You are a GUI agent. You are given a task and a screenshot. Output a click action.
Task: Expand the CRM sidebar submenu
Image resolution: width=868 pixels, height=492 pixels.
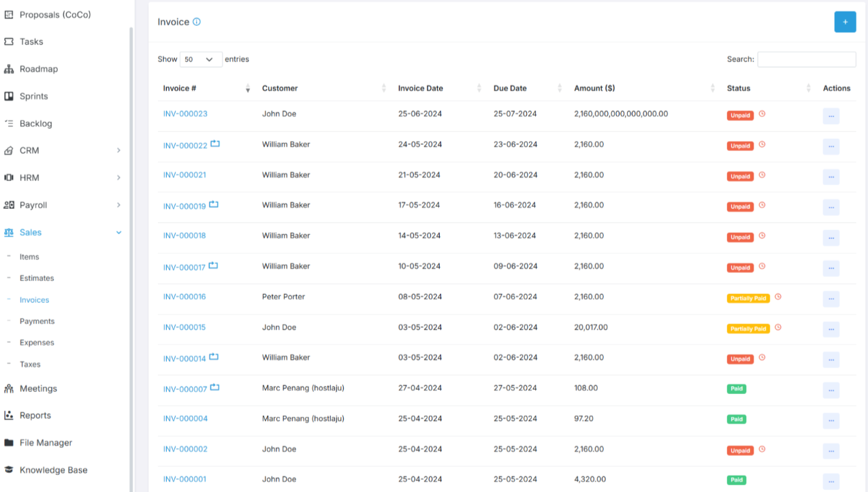118,150
